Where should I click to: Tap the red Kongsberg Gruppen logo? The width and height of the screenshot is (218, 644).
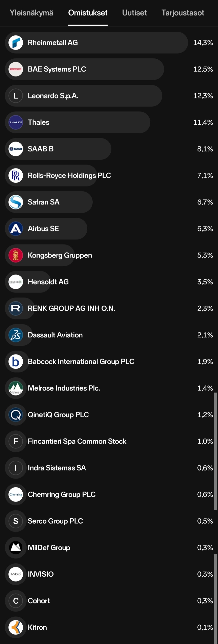coord(16,255)
